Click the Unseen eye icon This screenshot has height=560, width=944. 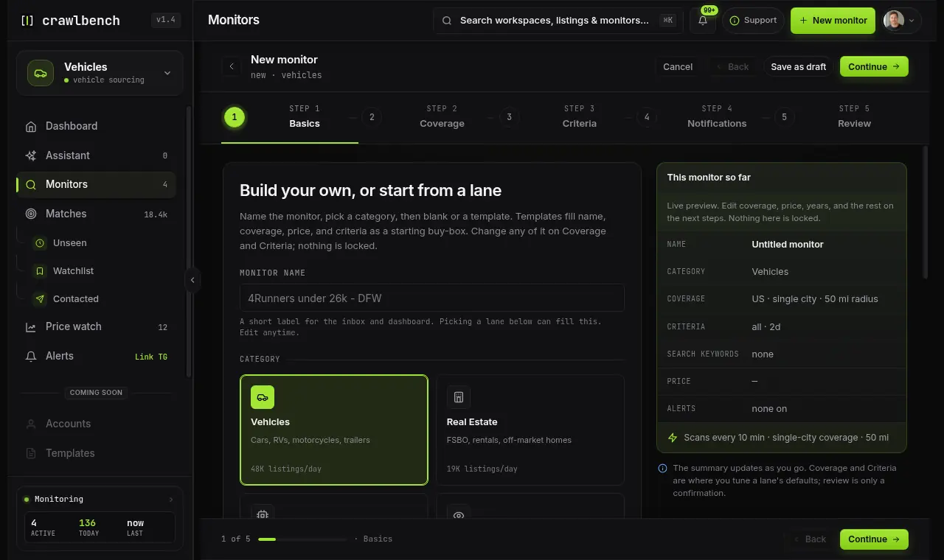pos(40,243)
